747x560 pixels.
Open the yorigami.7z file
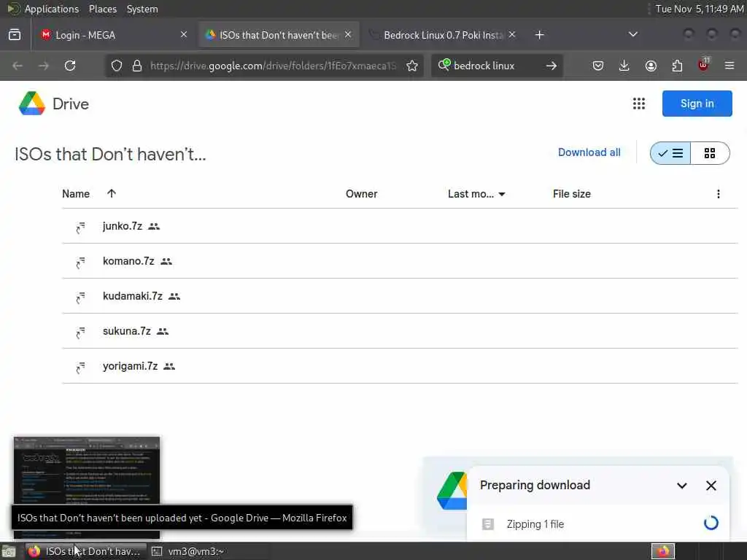point(130,366)
